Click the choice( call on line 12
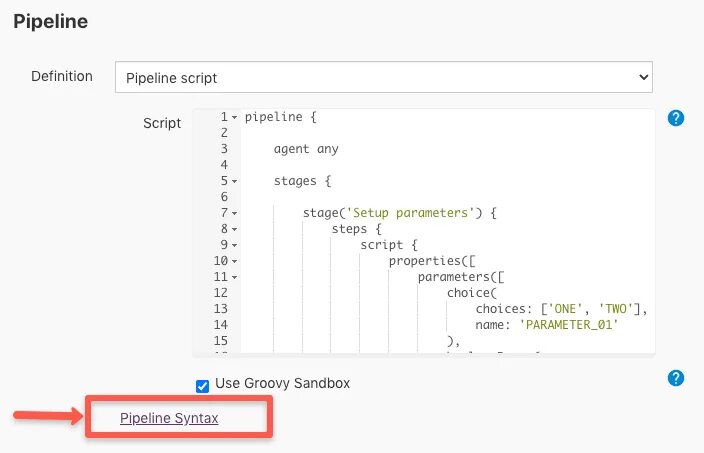The height and width of the screenshot is (453, 704). pos(471,293)
